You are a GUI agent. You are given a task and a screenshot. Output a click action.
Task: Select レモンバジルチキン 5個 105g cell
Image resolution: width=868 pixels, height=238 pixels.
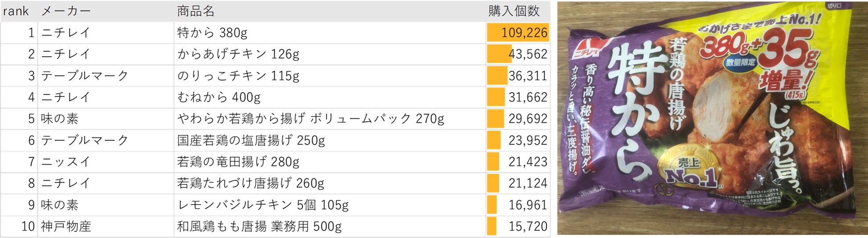coord(263,205)
